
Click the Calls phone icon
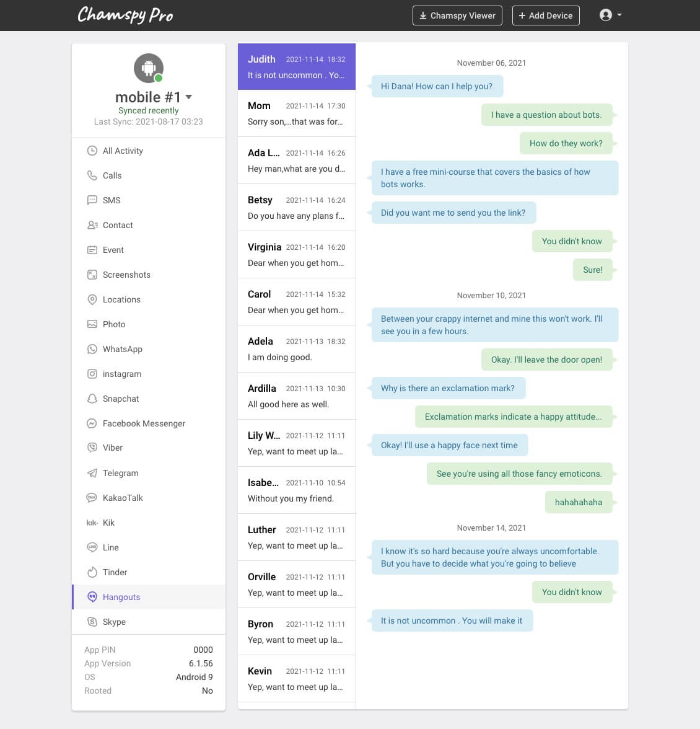click(92, 175)
